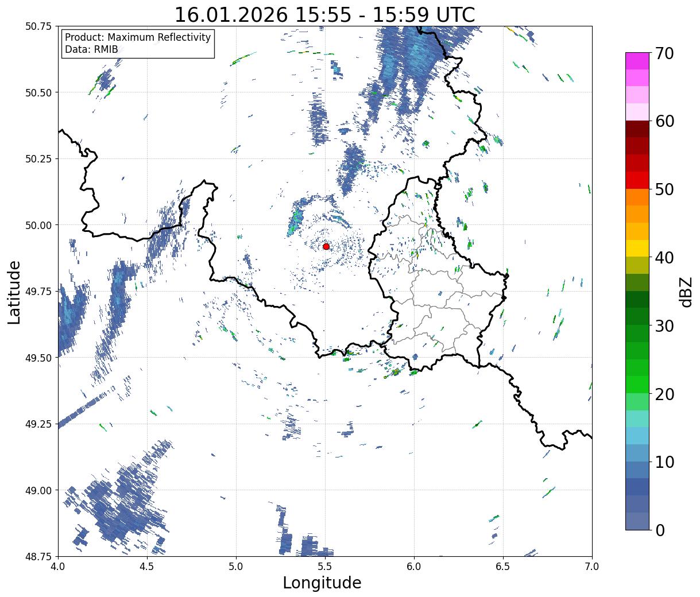The height and width of the screenshot is (597, 700).
Task: Click the 70 tick label on colorbar
Action: (664, 53)
